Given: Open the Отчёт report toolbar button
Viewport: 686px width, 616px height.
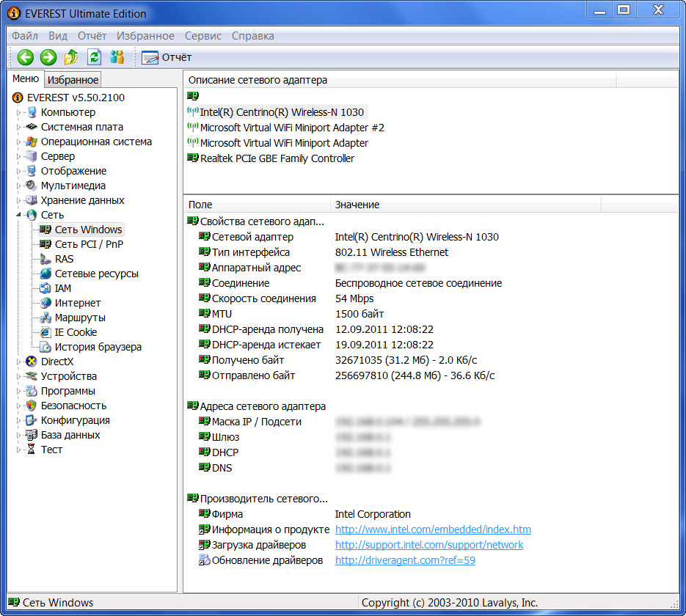Looking at the screenshot, I should click(167, 57).
